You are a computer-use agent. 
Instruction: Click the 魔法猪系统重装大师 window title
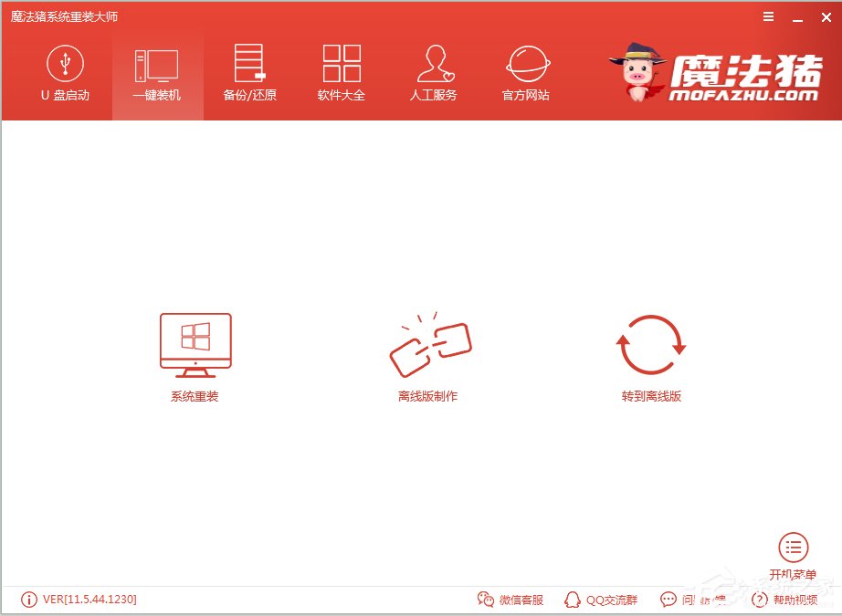[x=65, y=17]
